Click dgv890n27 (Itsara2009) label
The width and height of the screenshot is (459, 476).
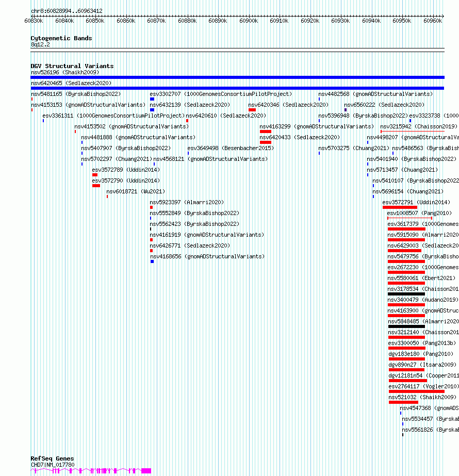[x=422, y=365]
